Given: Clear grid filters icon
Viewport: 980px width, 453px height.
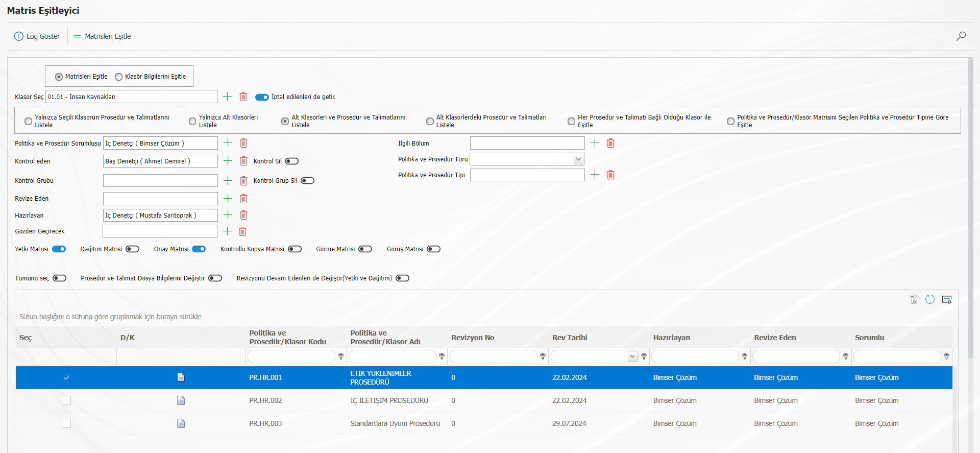Looking at the screenshot, I should (914, 299).
